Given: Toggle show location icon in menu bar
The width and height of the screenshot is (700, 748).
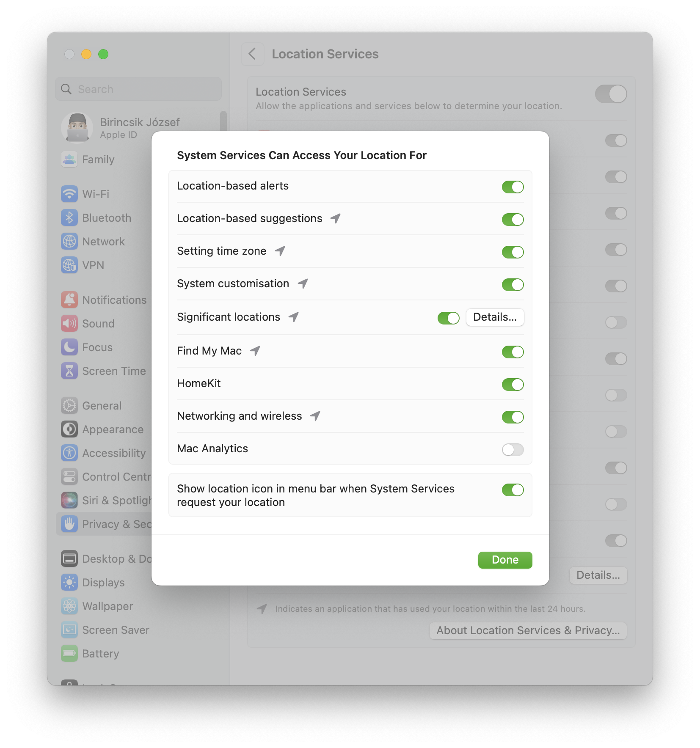Looking at the screenshot, I should 513,490.
